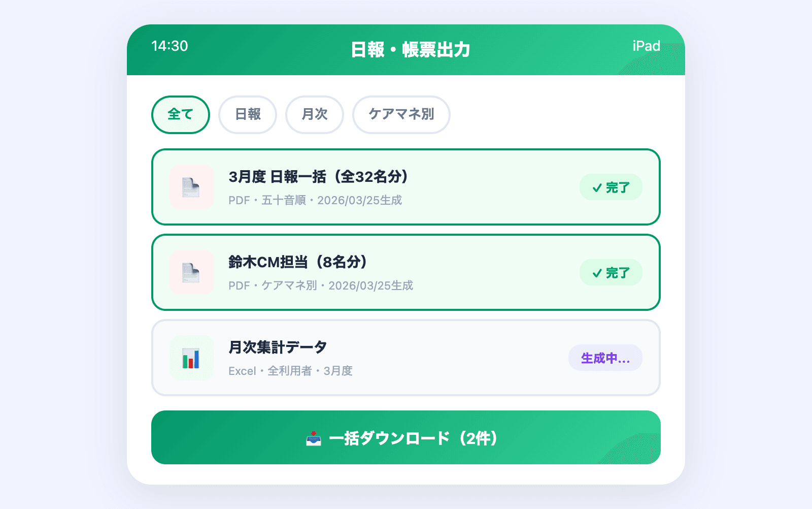Screen dimensions: 812x509
Task: Click the 生成中 progress indicator of 月次集計データ
Action: (x=605, y=358)
